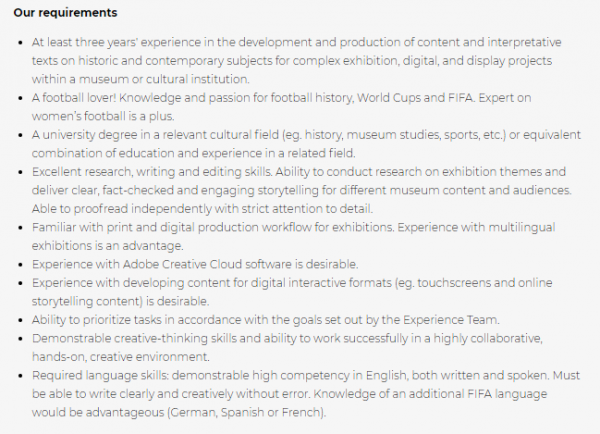The image size is (600, 434).
Task: Click the sentence 'Excellent research, writing and editing skills'
Action: click(152, 172)
